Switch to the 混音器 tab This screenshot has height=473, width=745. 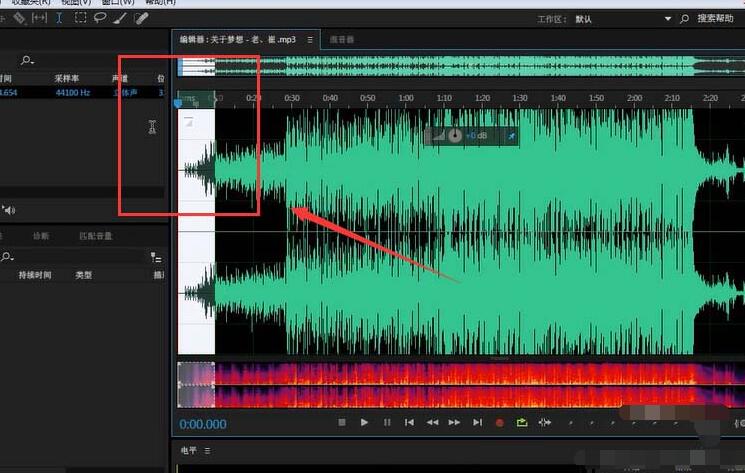(342, 40)
